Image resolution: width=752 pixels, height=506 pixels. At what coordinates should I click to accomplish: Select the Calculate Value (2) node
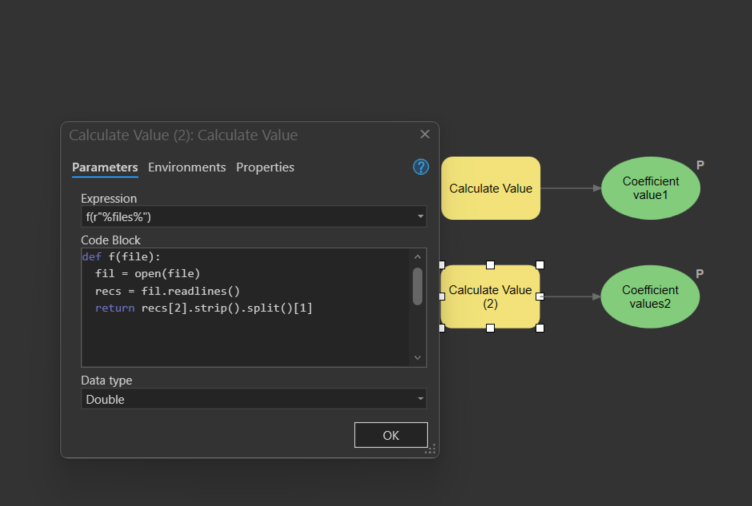[490, 297]
